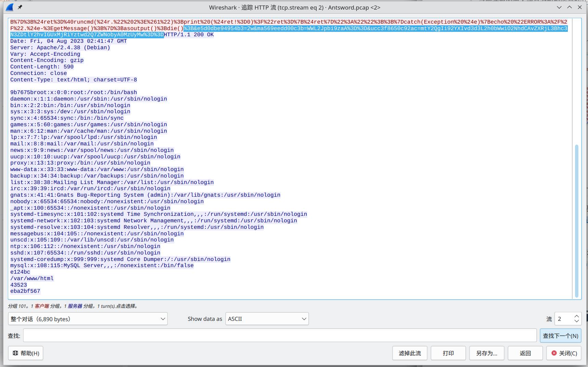The image size is (588, 367).
Task: Click the 查找下一个(N) find next button
Action: [561, 336]
